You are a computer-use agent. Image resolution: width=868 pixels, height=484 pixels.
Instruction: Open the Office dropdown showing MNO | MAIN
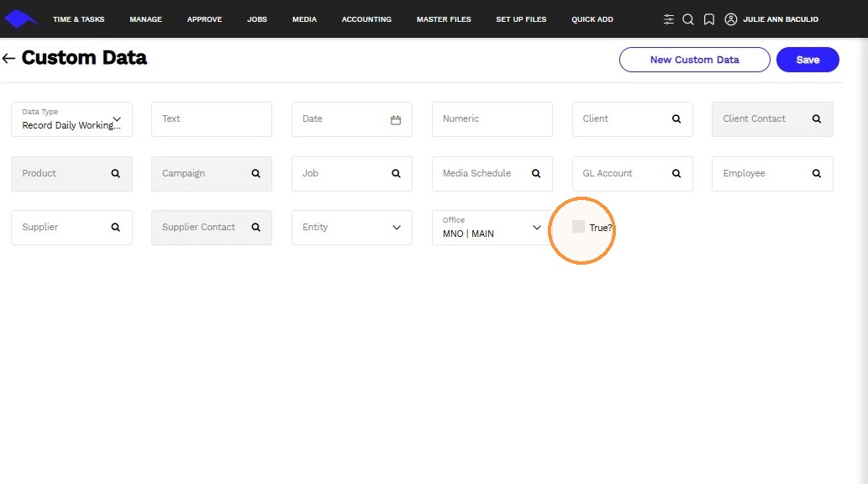[x=492, y=228]
